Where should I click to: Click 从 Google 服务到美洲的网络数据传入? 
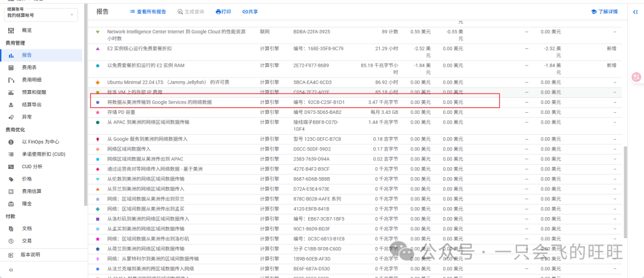(x=147, y=139)
